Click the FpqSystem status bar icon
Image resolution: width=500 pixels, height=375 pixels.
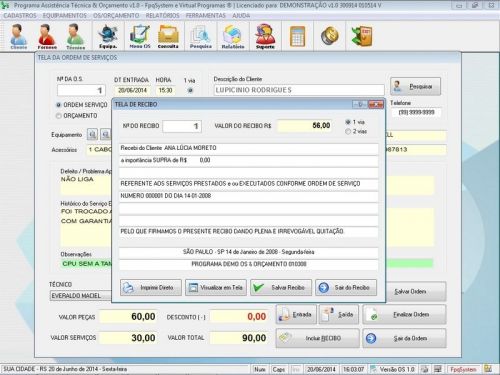tap(463, 369)
